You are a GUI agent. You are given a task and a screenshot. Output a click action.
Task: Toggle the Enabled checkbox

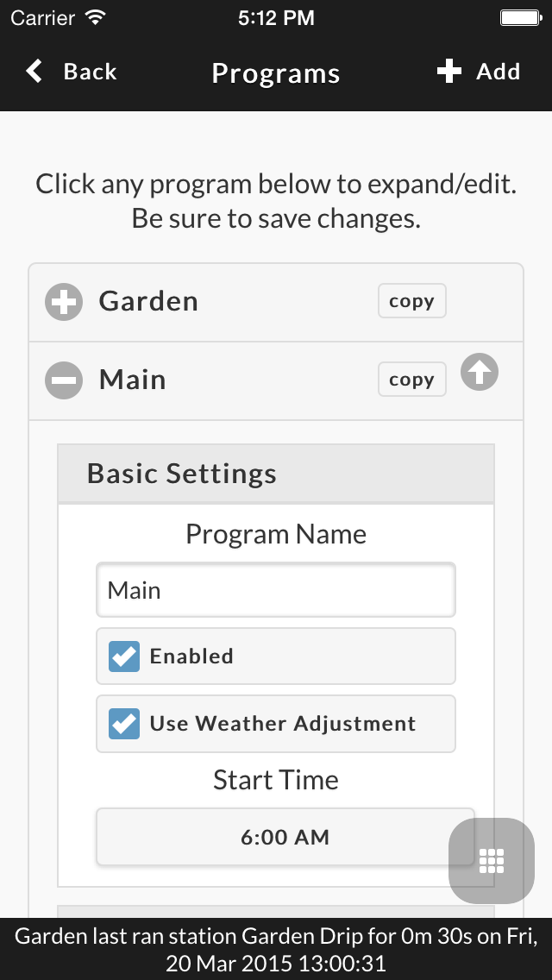point(124,656)
